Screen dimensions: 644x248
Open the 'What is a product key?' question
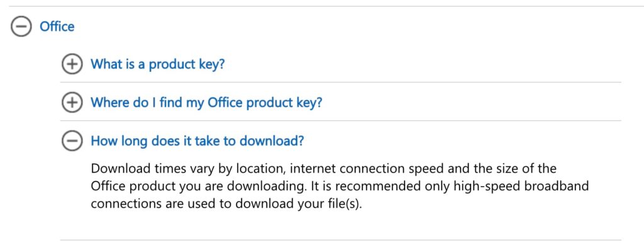tap(158, 64)
